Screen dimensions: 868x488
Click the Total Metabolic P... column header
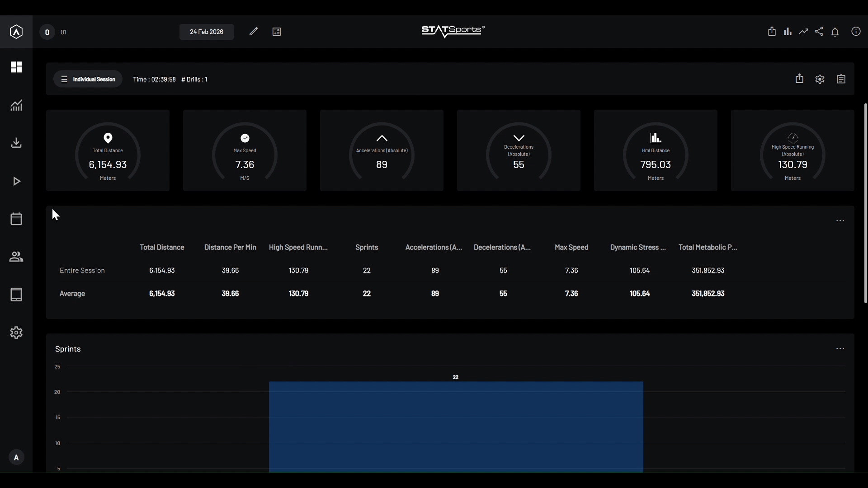tap(708, 247)
